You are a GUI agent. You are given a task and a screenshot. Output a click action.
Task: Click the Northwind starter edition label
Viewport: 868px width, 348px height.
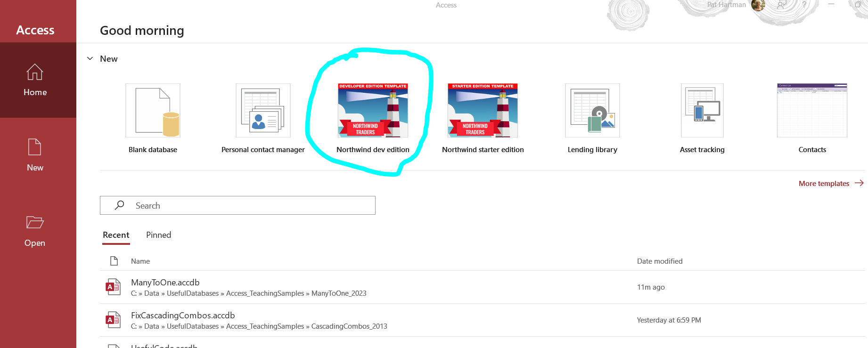(x=483, y=150)
